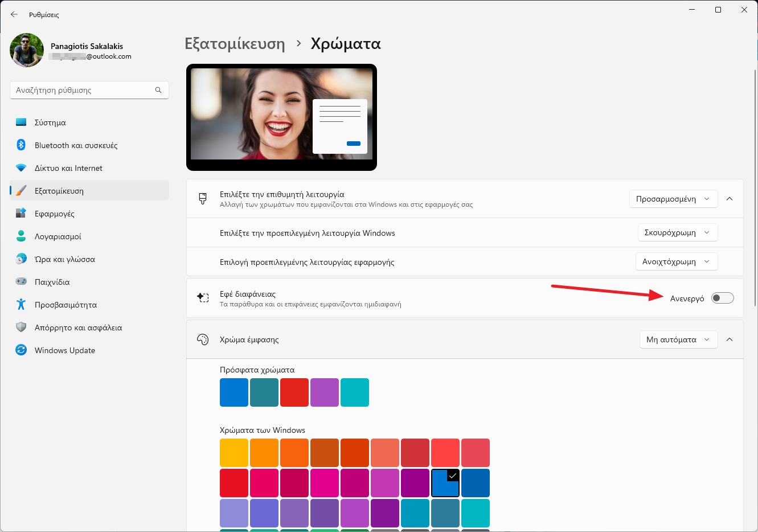Open the Εξατομίκευση breadcrumb link
Screen dimensions: 758x532
click(235, 43)
